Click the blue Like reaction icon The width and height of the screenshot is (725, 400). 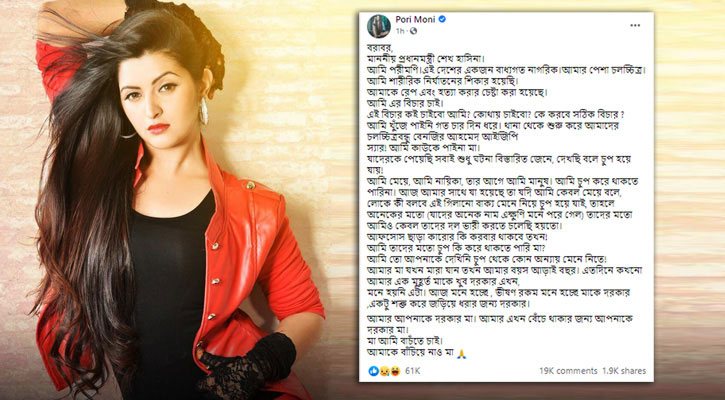(x=373, y=371)
